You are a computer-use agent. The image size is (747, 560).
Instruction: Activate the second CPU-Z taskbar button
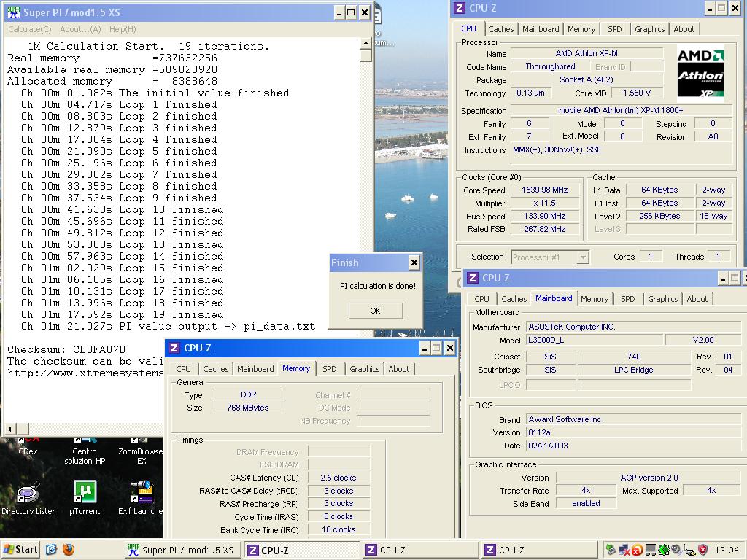tap(420, 550)
